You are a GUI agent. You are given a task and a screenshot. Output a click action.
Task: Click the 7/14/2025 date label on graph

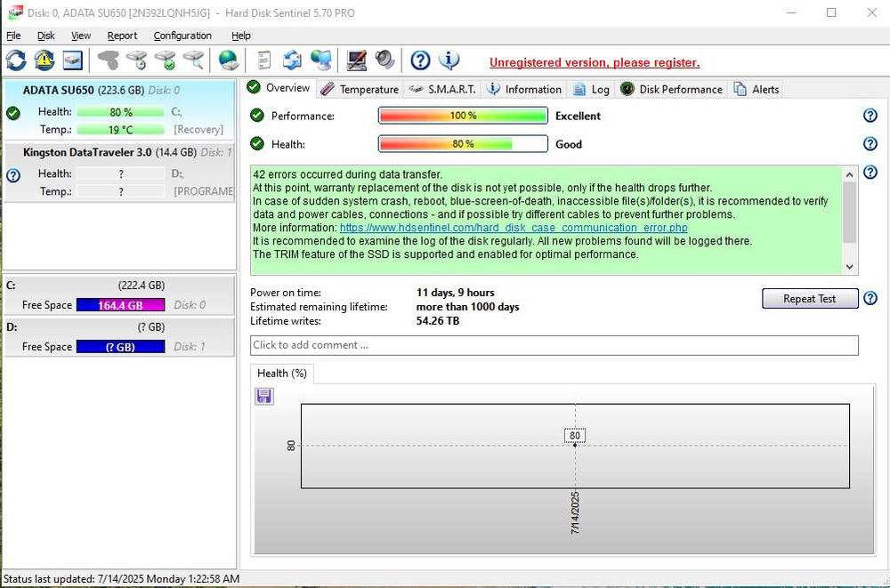(575, 513)
